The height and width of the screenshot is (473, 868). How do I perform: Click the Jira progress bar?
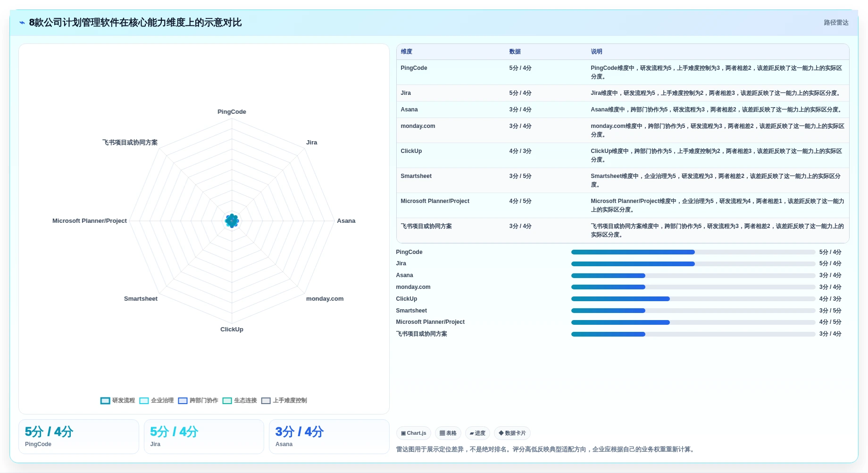(x=693, y=264)
